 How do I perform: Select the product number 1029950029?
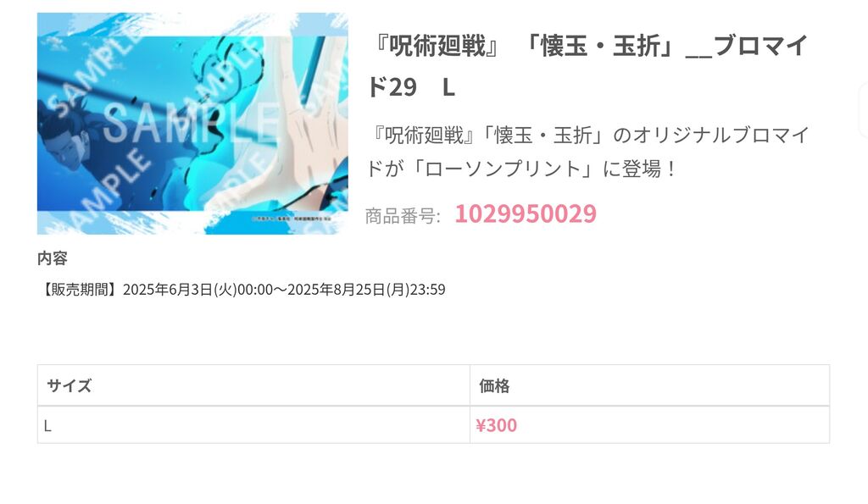pos(526,213)
